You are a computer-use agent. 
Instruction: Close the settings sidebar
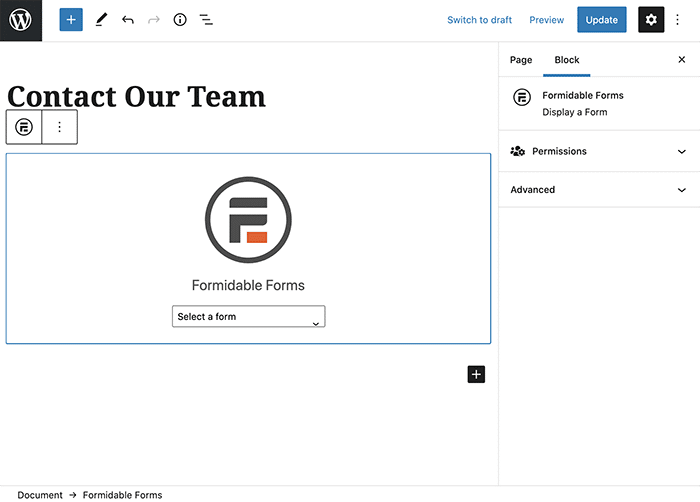[682, 59]
